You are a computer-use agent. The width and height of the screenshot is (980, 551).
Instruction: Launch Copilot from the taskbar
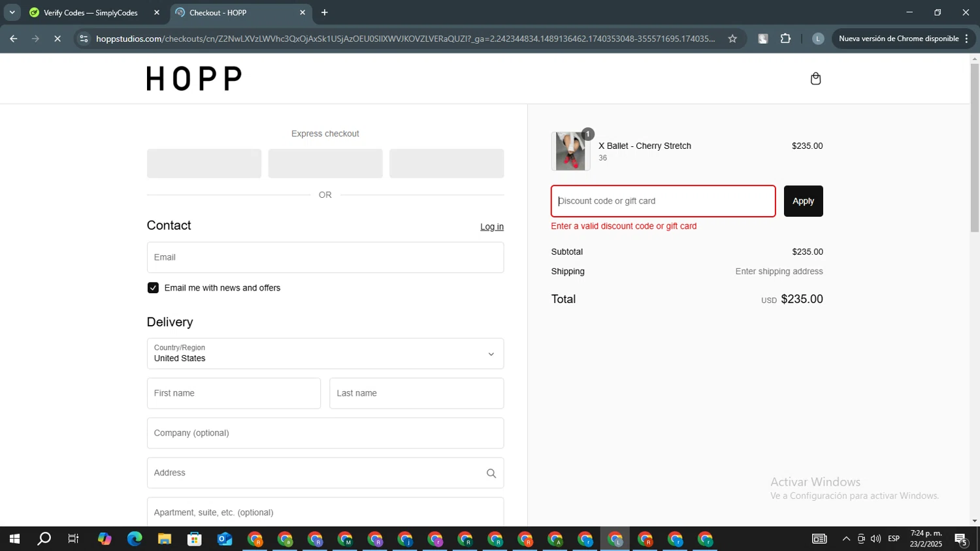105,539
